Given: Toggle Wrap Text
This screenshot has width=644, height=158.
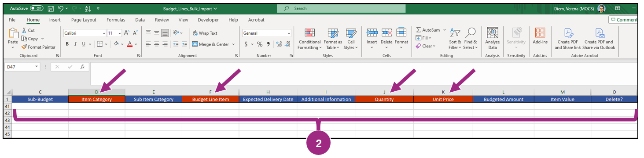Looking at the screenshot, I should pos(205,33).
